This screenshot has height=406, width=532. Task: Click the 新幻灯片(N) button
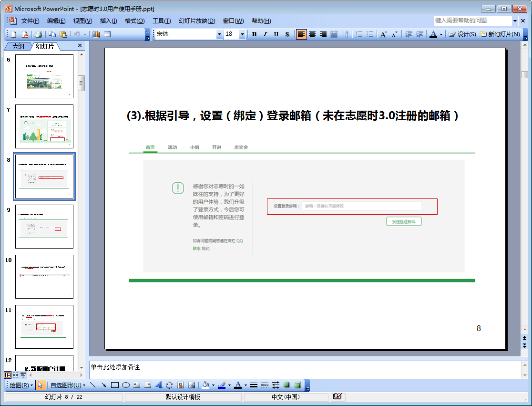pos(500,34)
